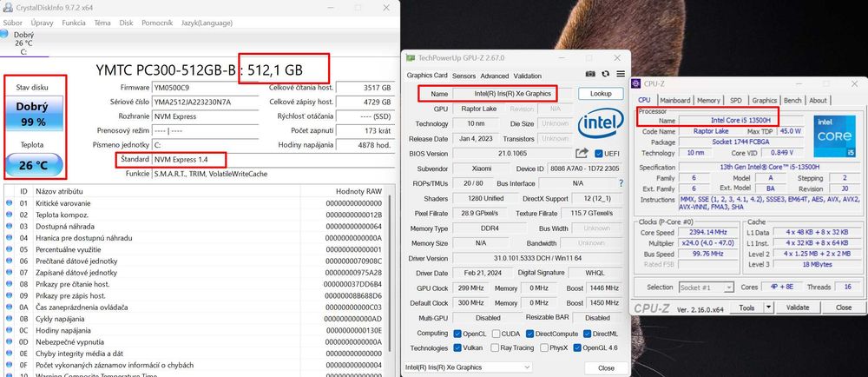Viewport: 868px width, 377px height.
Task: Switch to the Validation tab in GPU-Z
Action: [x=528, y=76]
